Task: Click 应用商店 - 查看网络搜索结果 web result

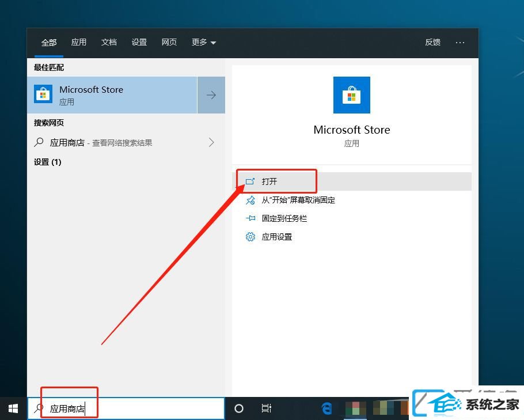Action: click(126, 142)
